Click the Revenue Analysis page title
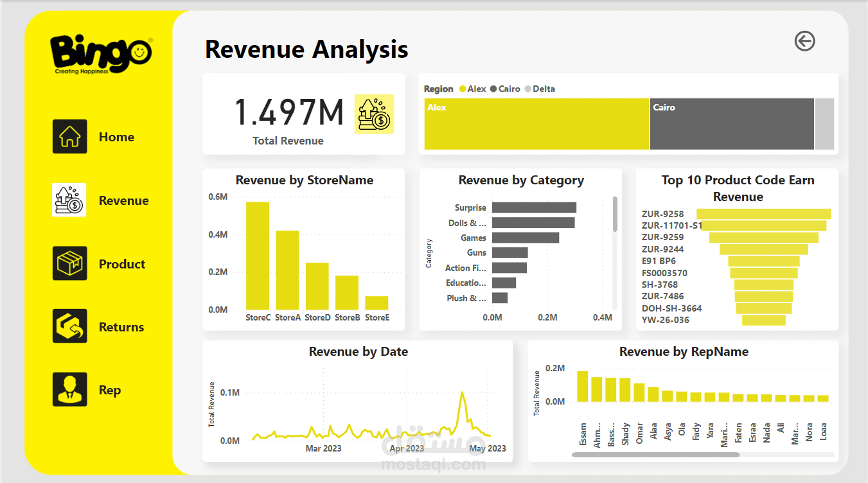Image resolution: width=868 pixels, height=483 pixels. 306,49
